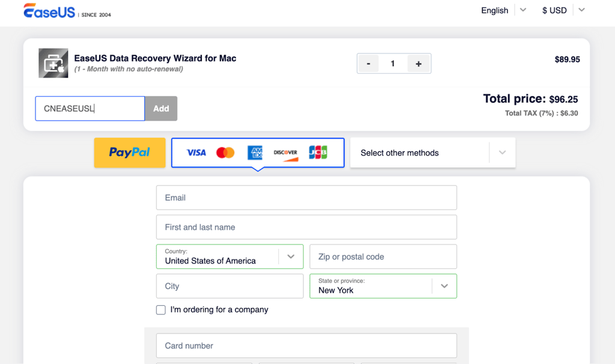Click the American Express icon
The image size is (615, 364).
click(x=255, y=153)
